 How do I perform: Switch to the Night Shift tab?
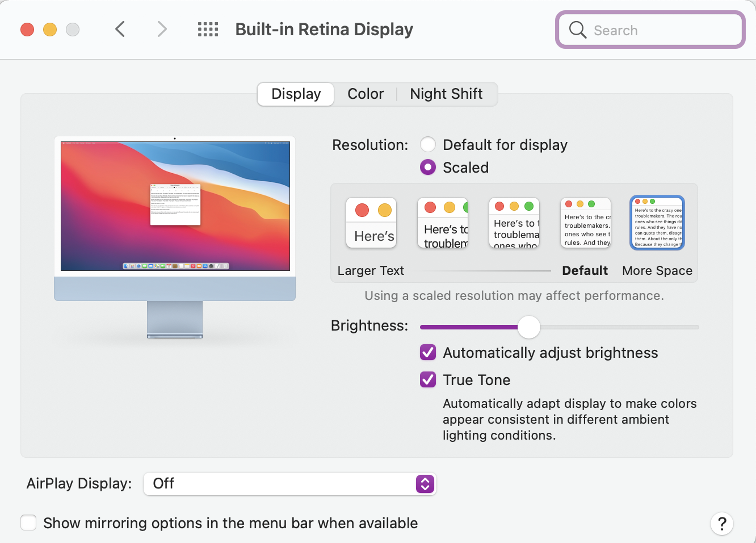[x=446, y=94]
